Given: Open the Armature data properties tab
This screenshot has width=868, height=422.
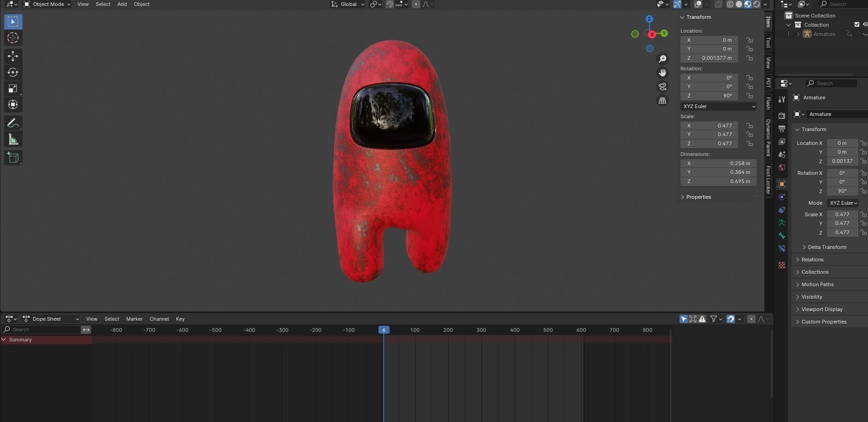Looking at the screenshot, I should (782, 223).
